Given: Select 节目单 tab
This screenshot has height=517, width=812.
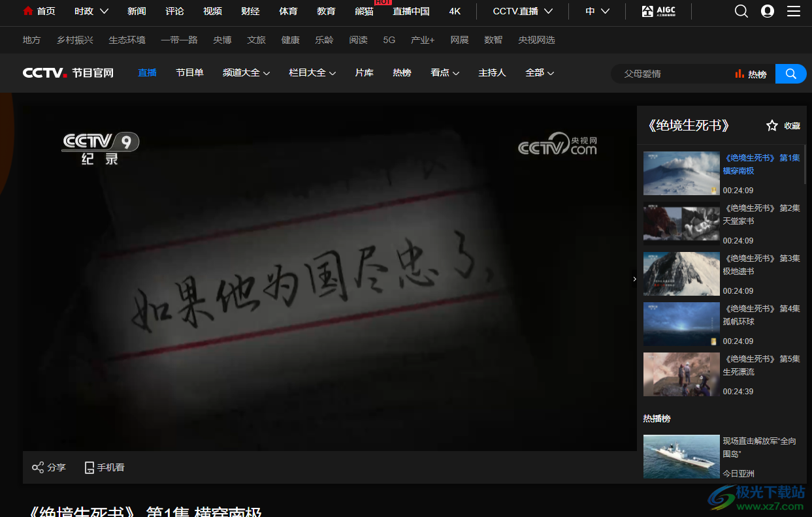Looking at the screenshot, I should tap(189, 73).
